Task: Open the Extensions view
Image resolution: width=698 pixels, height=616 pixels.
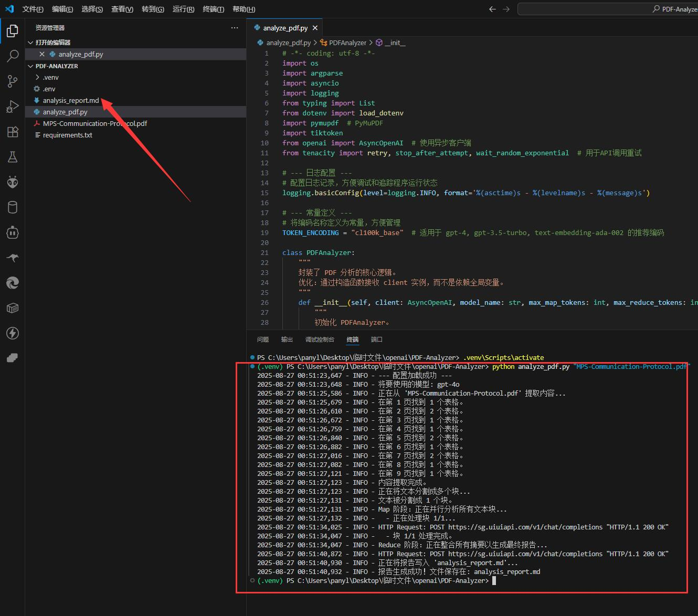Action: click(x=13, y=132)
